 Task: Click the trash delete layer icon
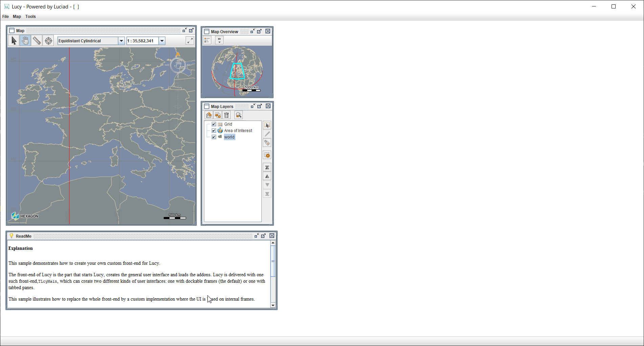point(227,115)
